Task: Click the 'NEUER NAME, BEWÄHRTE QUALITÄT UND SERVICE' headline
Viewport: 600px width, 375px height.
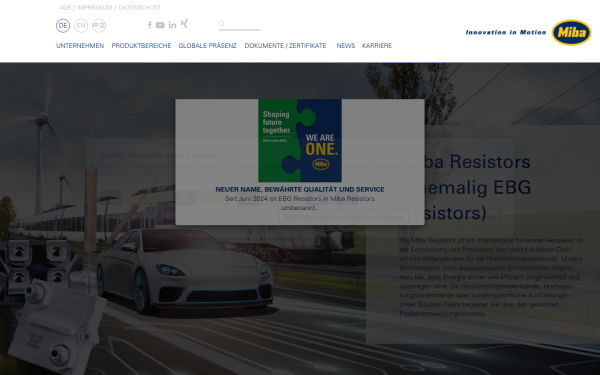Action: [300, 189]
